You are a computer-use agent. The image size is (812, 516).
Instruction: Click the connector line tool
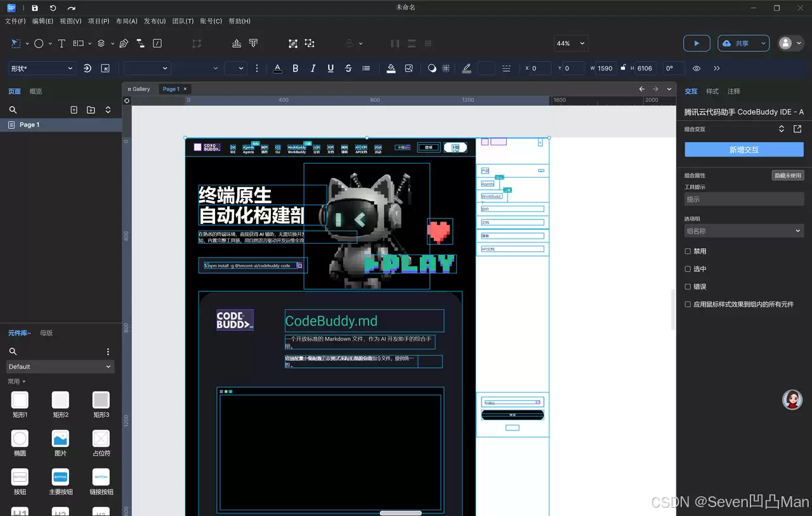click(140, 43)
